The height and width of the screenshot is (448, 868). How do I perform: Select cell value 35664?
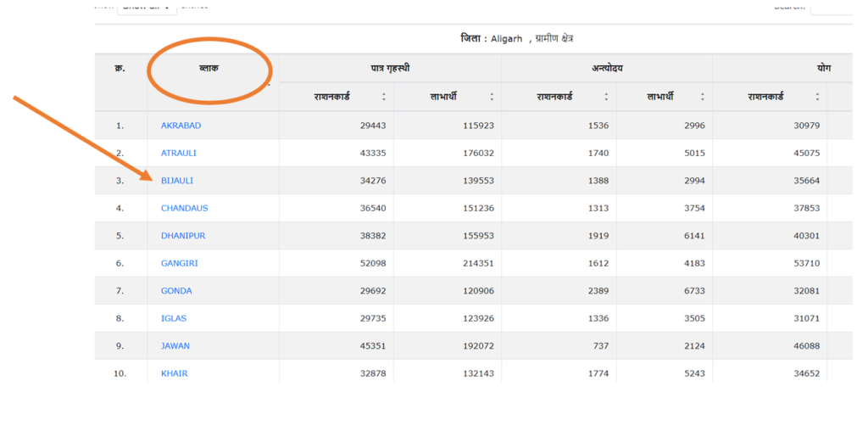click(x=807, y=181)
